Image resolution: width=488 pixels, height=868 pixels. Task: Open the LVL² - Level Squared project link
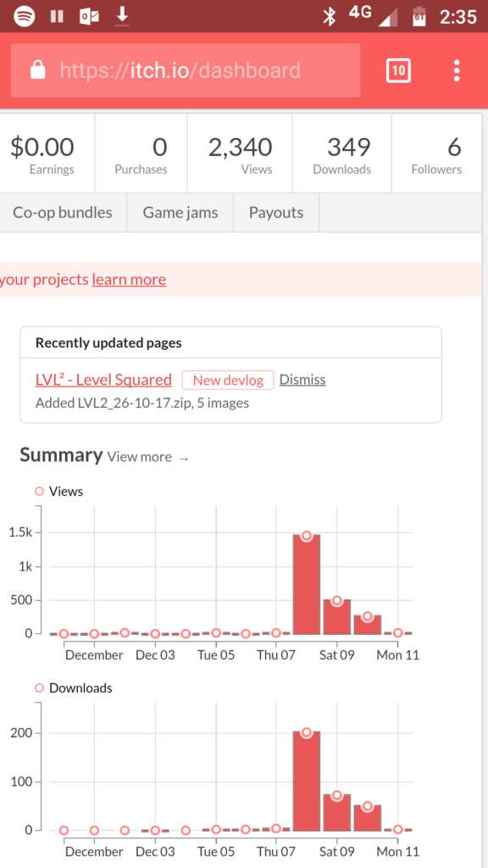click(x=103, y=380)
